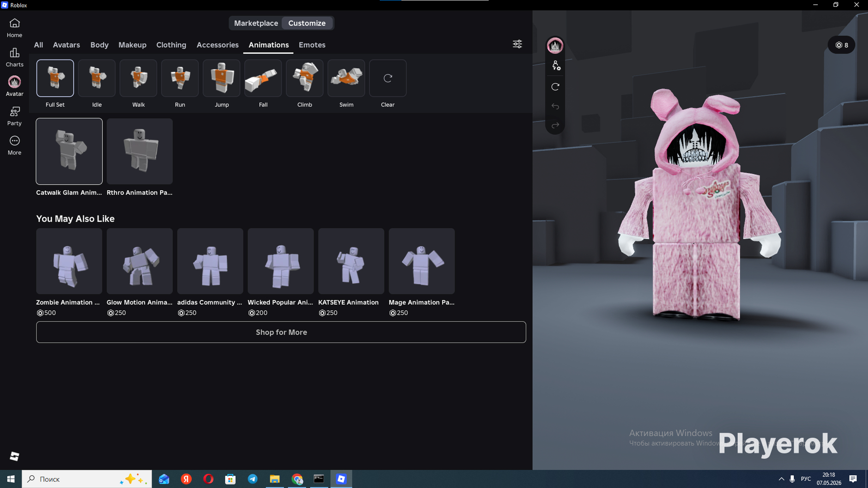Equip the Catwalk Glam animation pack

click(69, 151)
